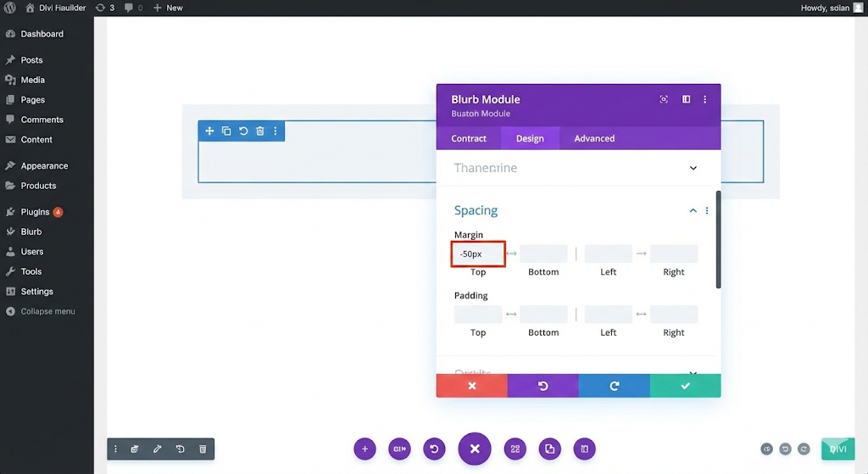Save changes with green checkmark button

point(685,386)
